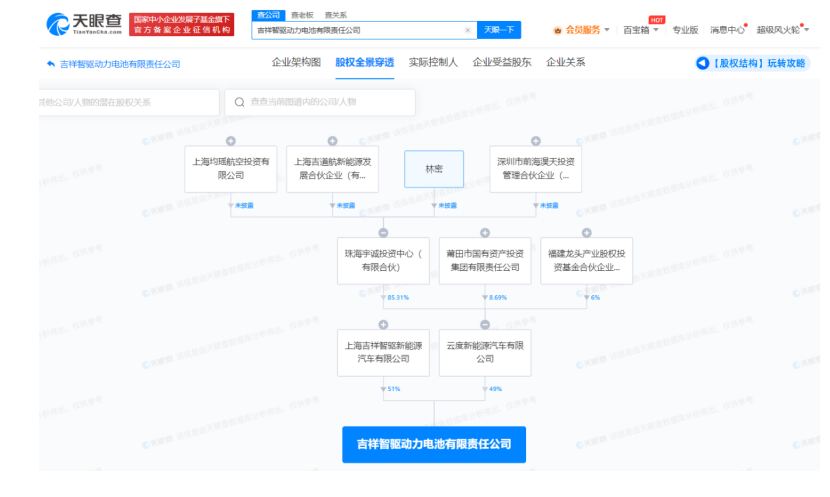Click the arrow icon in 玩转攻略 badge

point(702,64)
